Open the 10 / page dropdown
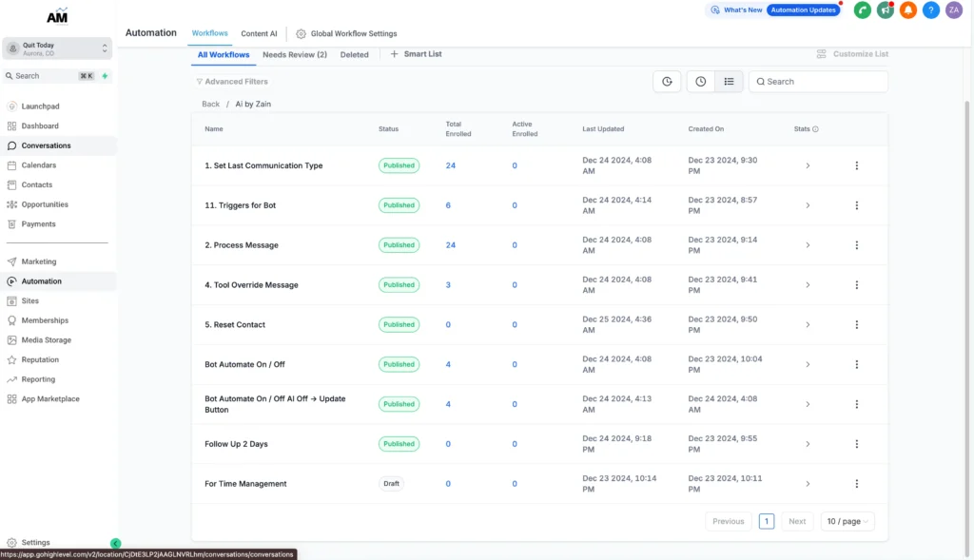This screenshot has width=974, height=560. coord(847,521)
